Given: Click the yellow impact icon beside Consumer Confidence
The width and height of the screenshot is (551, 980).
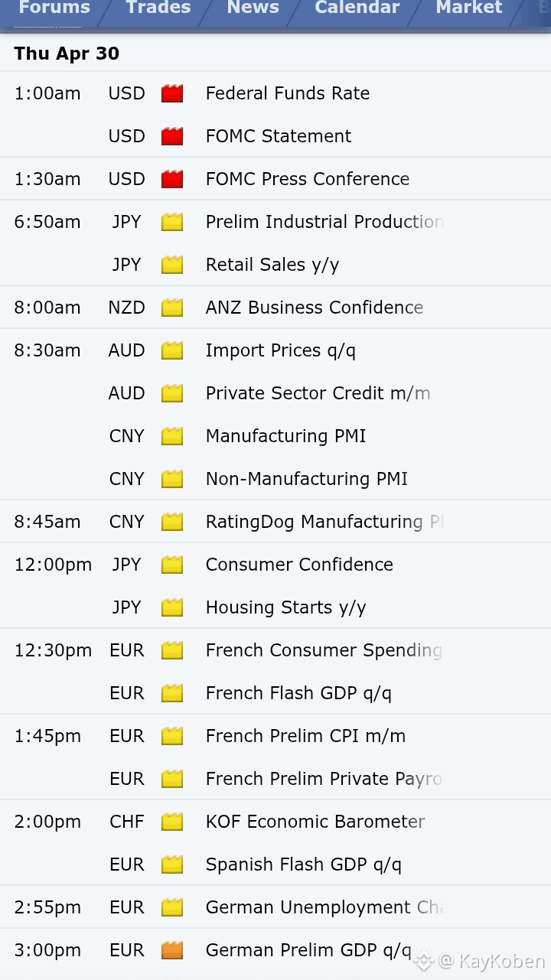Looking at the screenshot, I should [172, 565].
